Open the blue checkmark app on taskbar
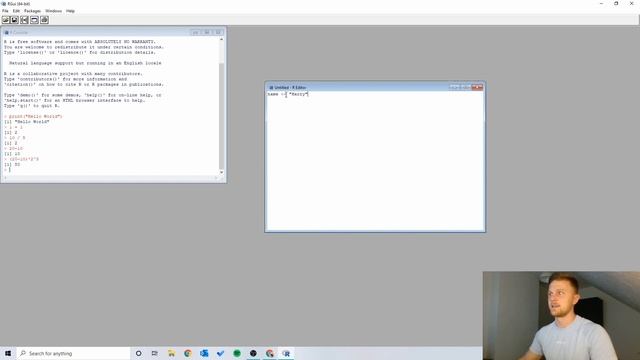 pos(220,353)
